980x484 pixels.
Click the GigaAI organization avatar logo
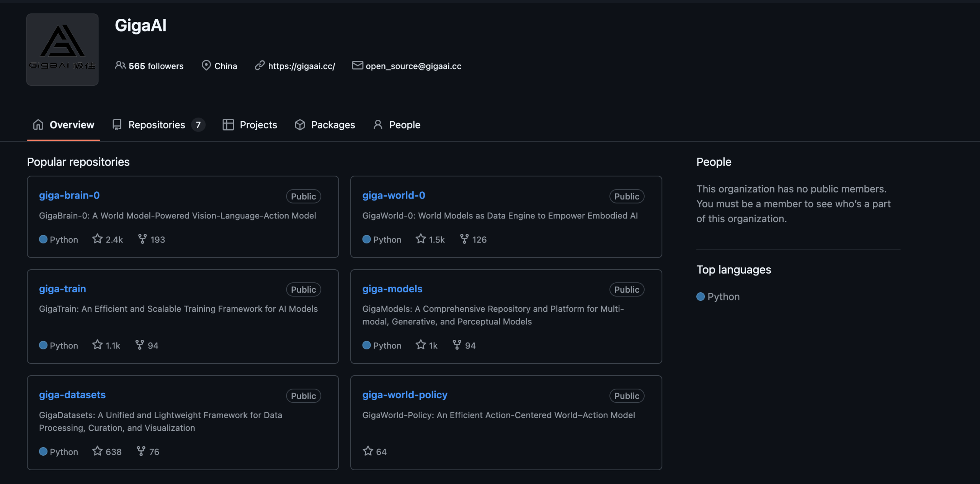coord(62,49)
